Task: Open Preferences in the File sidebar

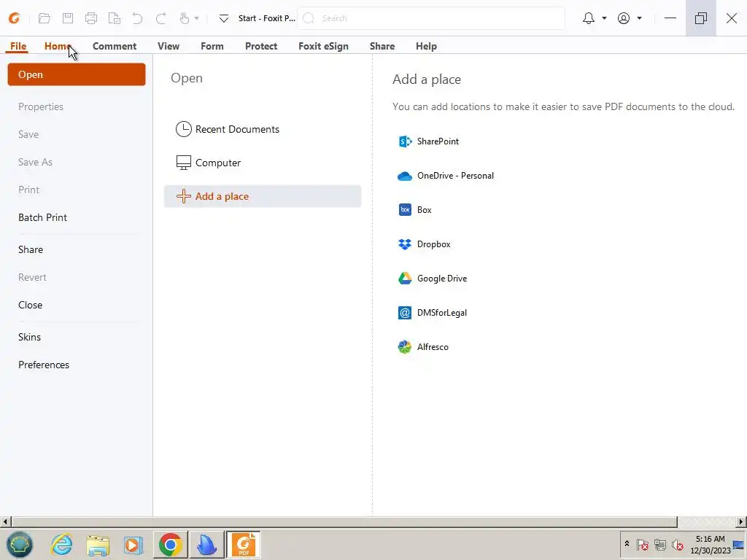Action: (x=43, y=365)
